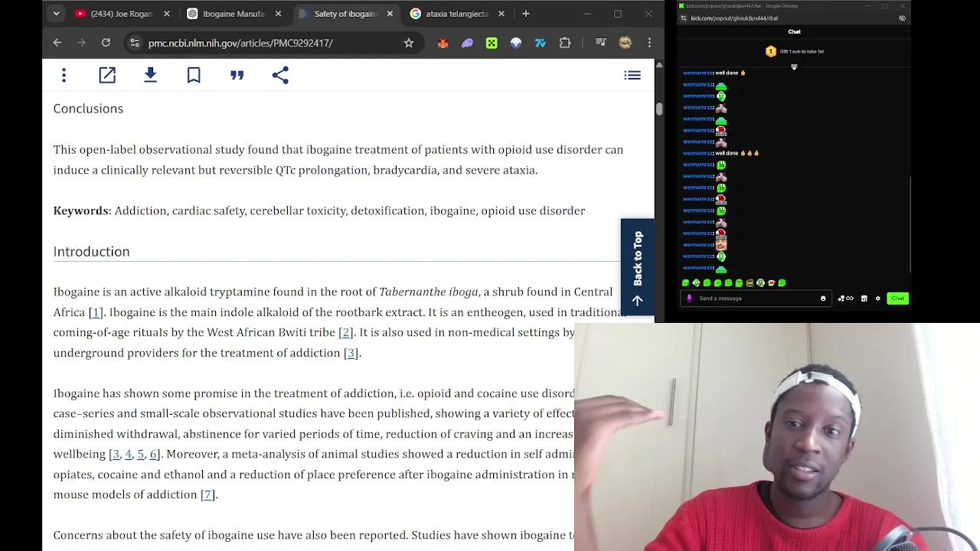Open the On this page list menu
This screenshot has height=551, width=980.
632,75
